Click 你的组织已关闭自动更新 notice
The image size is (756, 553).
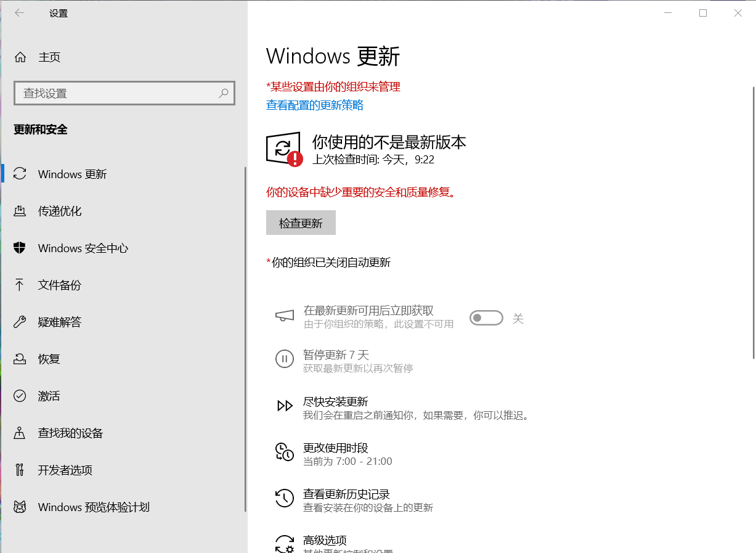tap(328, 262)
